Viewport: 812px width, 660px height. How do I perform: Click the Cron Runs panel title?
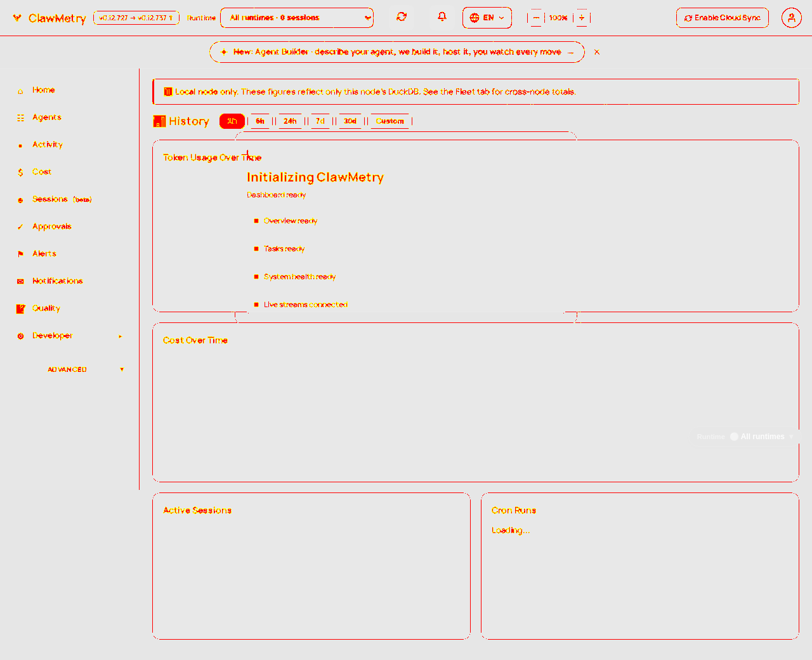pos(514,510)
